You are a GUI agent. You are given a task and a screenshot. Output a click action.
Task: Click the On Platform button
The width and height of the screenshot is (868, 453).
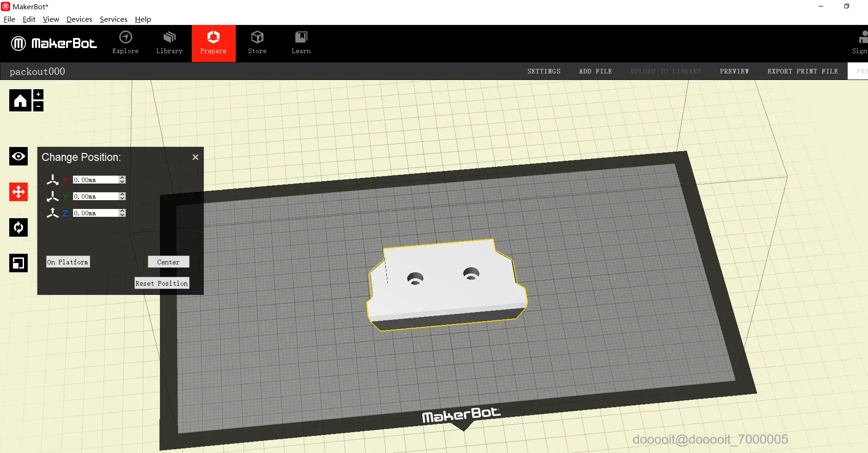(x=68, y=262)
